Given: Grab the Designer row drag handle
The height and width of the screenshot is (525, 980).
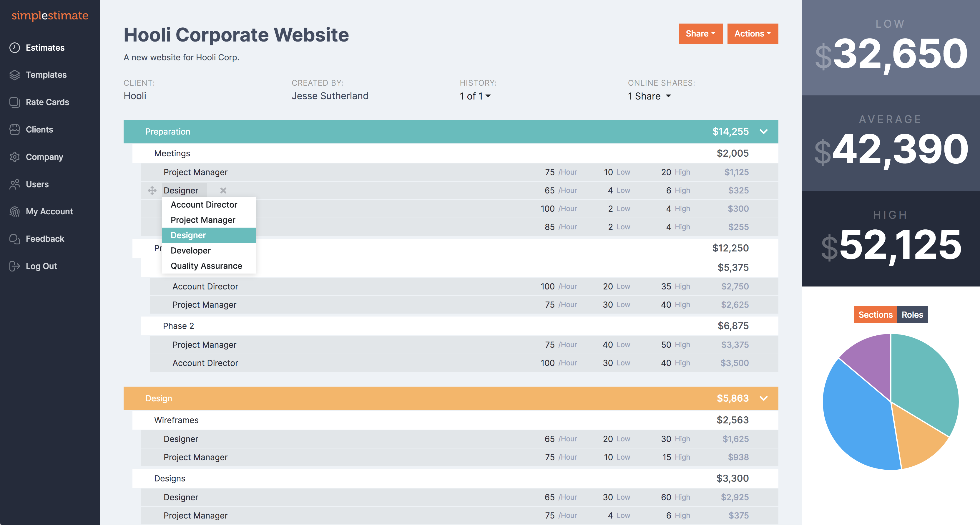Looking at the screenshot, I should pos(152,190).
